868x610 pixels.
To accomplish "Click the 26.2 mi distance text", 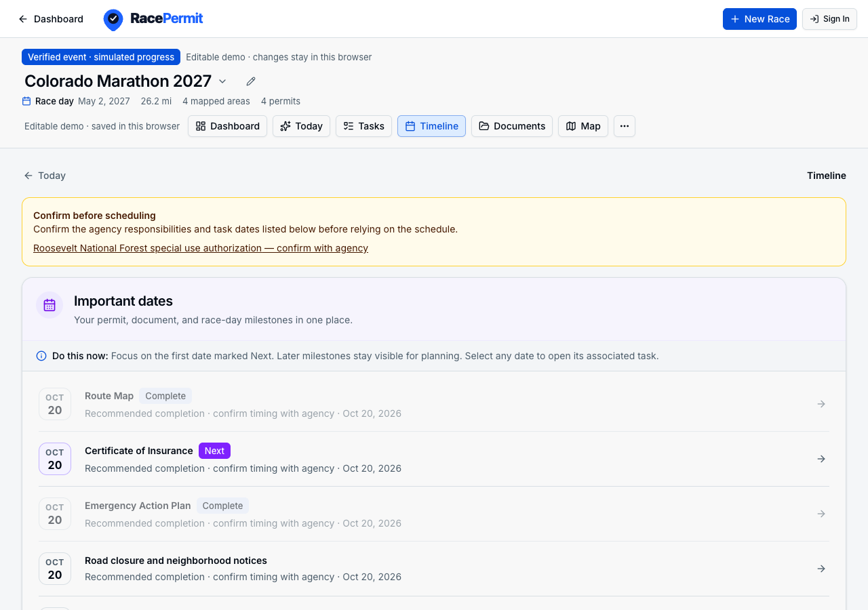I will pyautogui.click(x=156, y=101).
